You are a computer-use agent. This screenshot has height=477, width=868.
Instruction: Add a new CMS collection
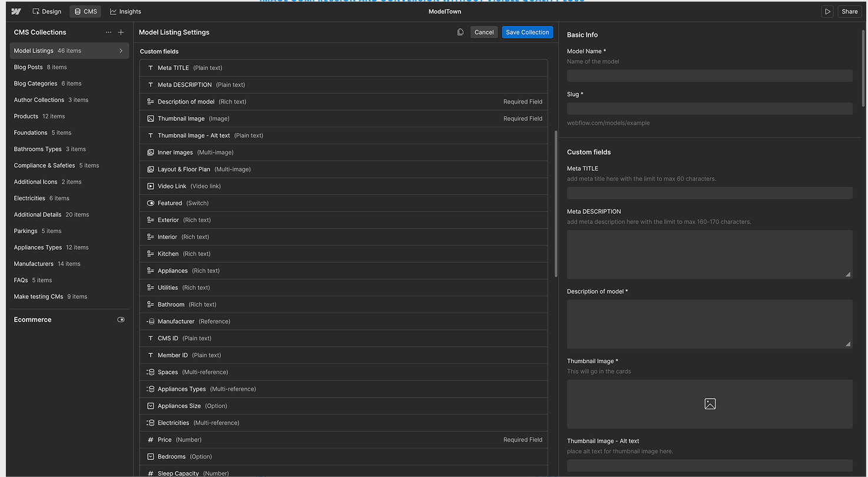pyautogui.click(x=121, y=32)
